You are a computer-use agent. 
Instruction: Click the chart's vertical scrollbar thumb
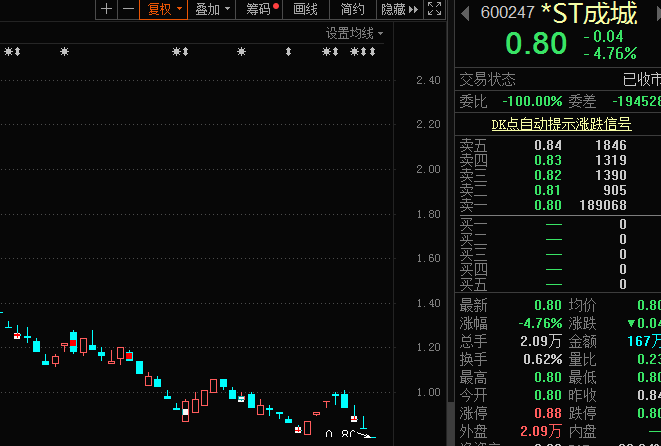point(450,423)
